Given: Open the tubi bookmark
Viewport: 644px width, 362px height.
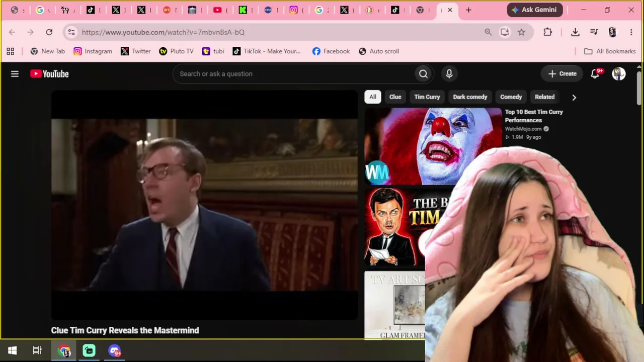Looking at the screenshot, I should tap(213, 51).
